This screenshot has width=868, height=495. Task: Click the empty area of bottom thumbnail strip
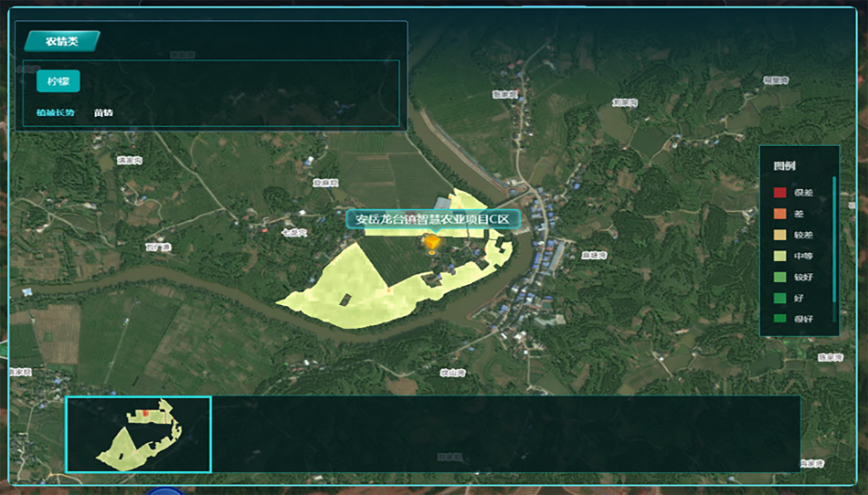(503, 434)
